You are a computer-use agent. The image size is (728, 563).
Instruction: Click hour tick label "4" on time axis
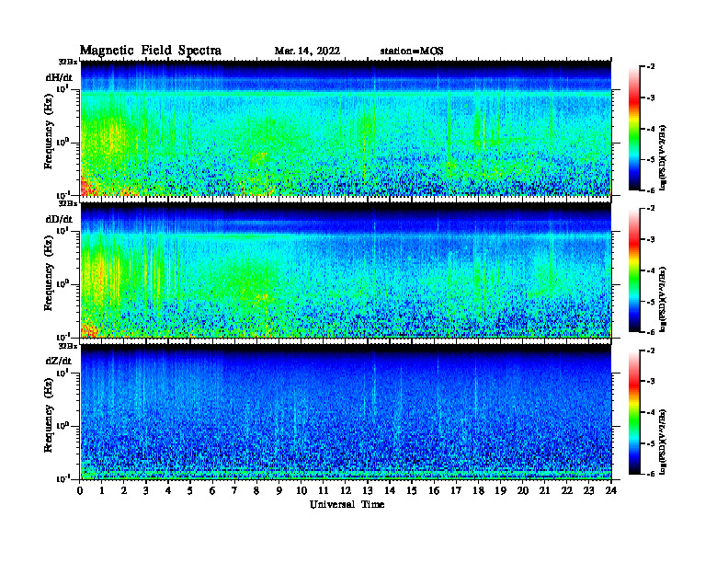[168, 491]
